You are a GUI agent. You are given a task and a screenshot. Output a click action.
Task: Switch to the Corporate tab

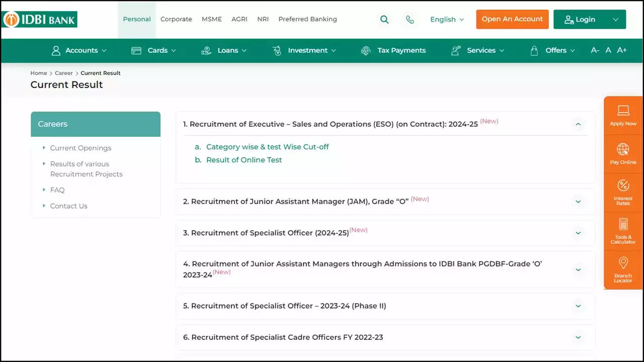(176, 19)
